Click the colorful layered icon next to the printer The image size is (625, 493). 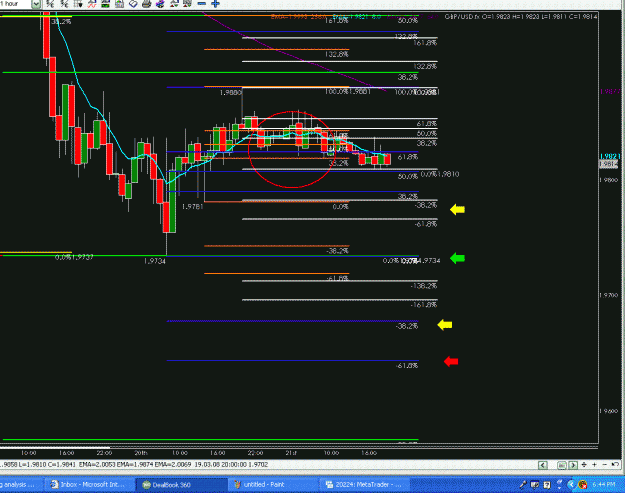[x=160, y=4]
